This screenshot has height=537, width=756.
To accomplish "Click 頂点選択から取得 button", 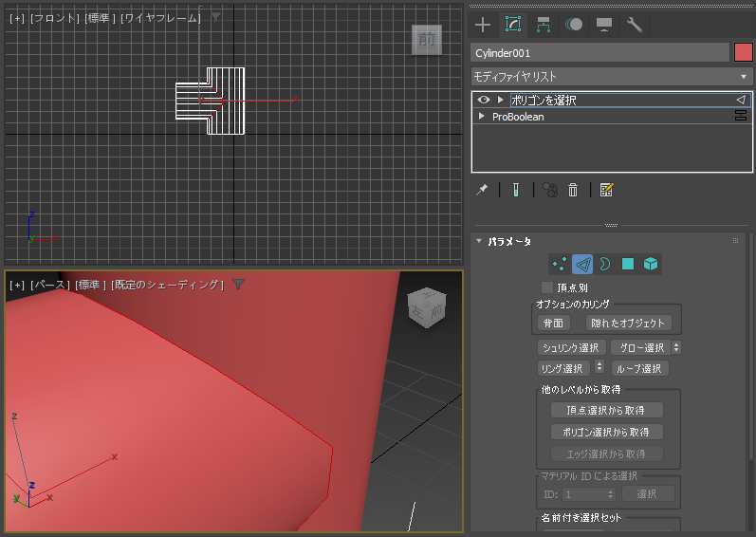I will point(606,410).
